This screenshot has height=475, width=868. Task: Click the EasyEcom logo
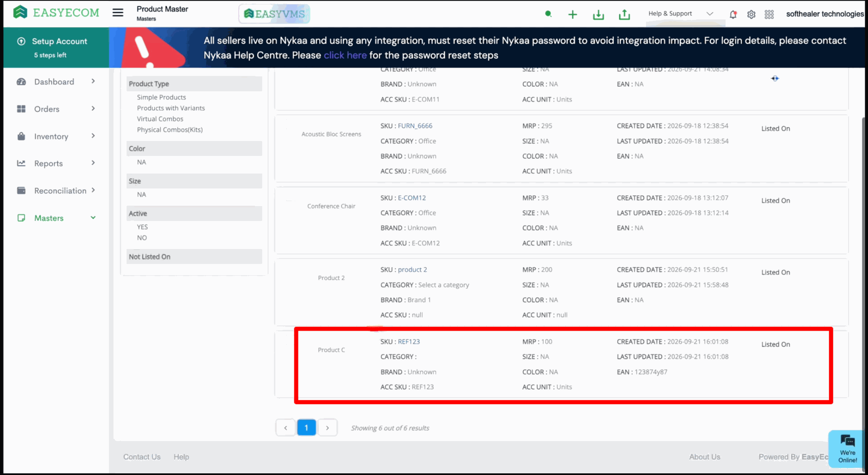tap(56, 13)
